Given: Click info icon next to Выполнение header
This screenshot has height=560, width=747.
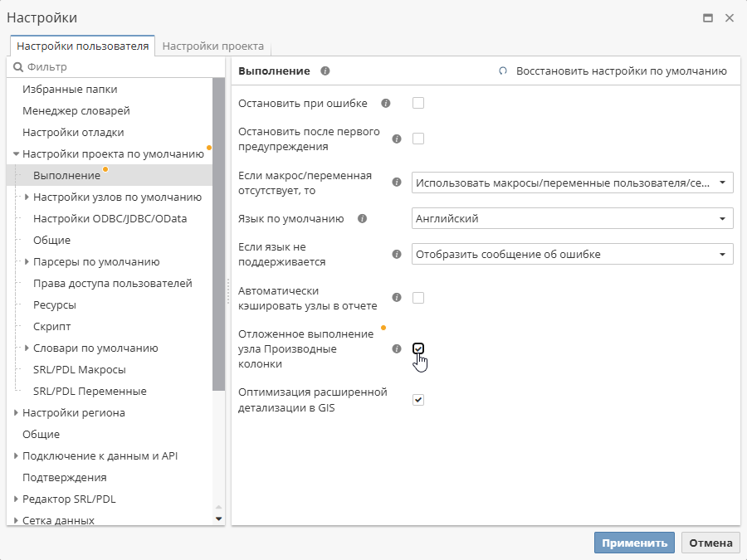Looking at the screenshot, I should pos(325,71).
